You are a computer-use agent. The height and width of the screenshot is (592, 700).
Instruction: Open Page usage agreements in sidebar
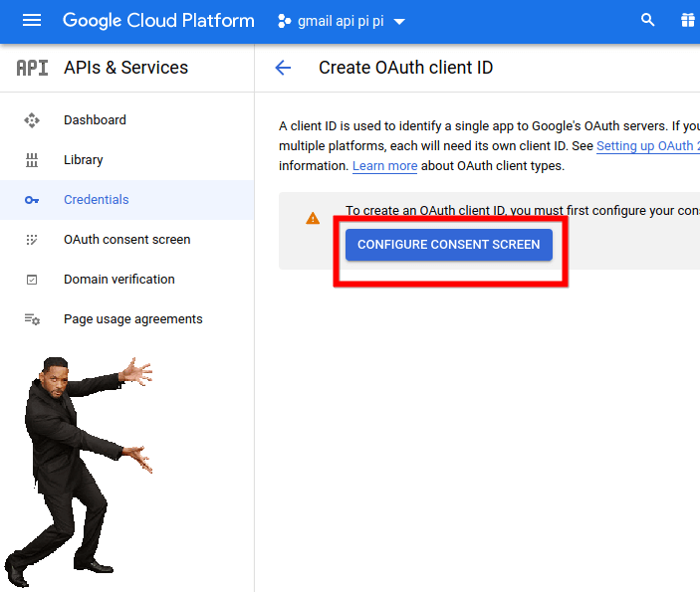[x=133, y=319]
